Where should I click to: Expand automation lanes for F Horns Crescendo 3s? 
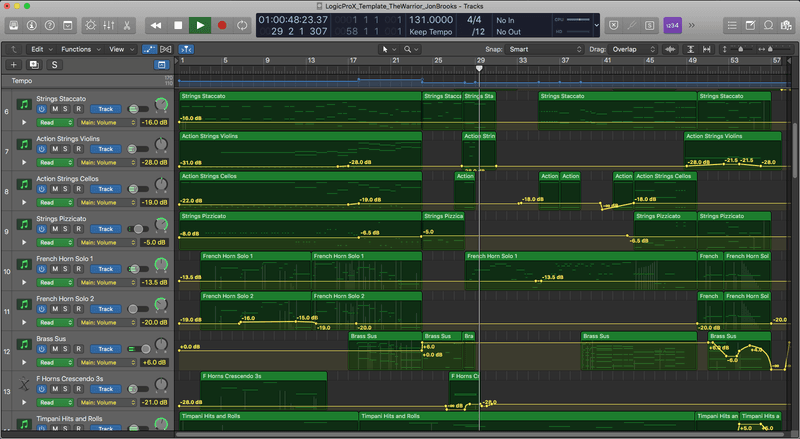pos(24,402)
